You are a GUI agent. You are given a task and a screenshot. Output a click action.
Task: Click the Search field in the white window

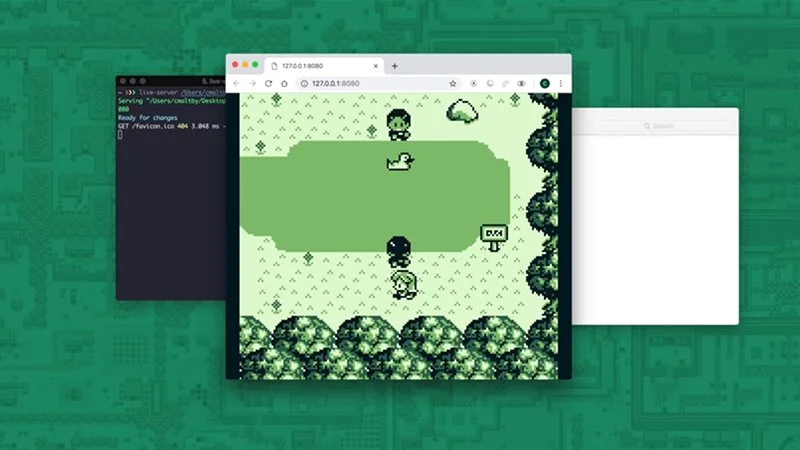662,126
